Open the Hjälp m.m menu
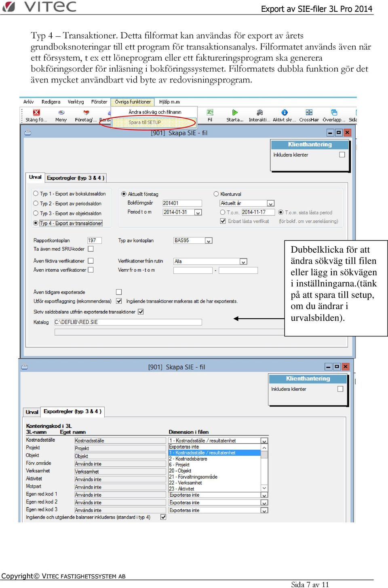This screenshot has width=388, height=588. coord(169,102)
